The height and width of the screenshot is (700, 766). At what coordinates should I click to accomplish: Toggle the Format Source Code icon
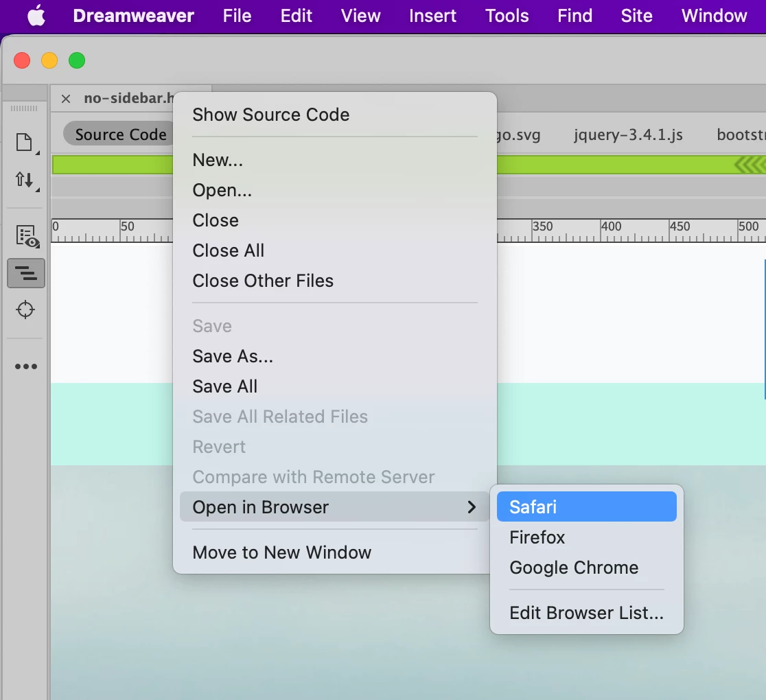click(x=26, y=273)
